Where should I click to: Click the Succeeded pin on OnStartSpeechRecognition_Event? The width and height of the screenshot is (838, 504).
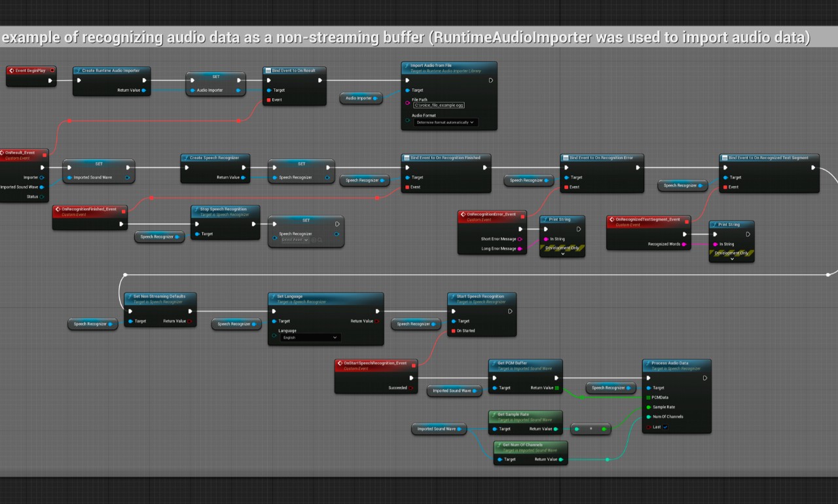[411, 388]
